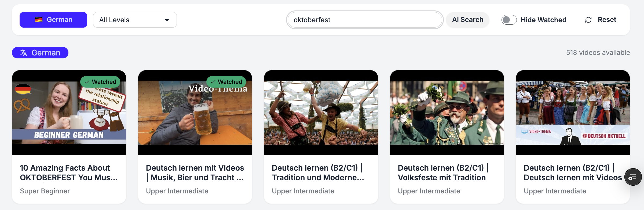644x210 pixels.
Task: Click 'Upper Intermediate' under Volksfeste mit Tradition
Action: [429, 191]
